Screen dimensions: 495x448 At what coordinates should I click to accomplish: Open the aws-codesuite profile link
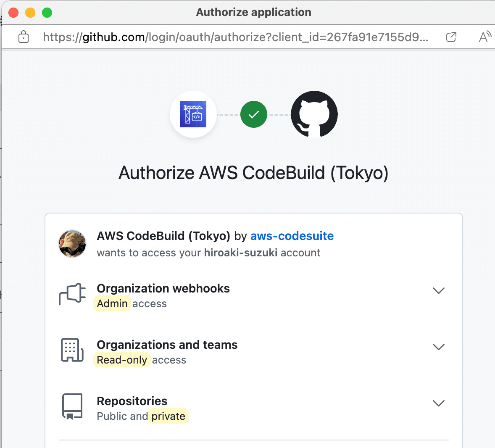coord(292,236)
